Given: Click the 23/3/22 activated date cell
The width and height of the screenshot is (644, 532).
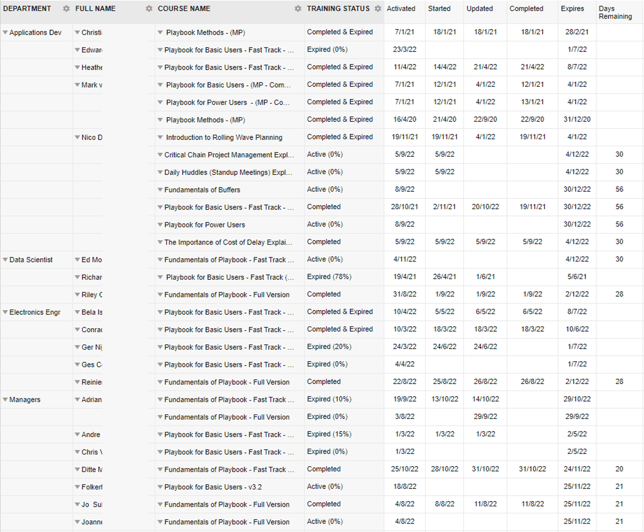Looking at the screenshot, I should click(x=405, y=50).
